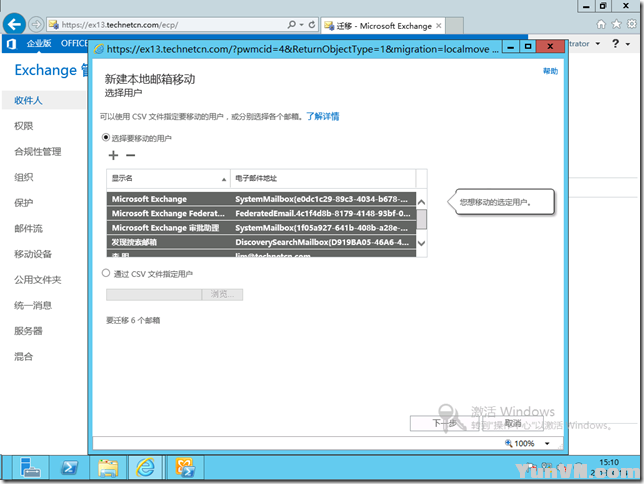
Task: Click the list scroll up arrow
Action: [421, 202]
